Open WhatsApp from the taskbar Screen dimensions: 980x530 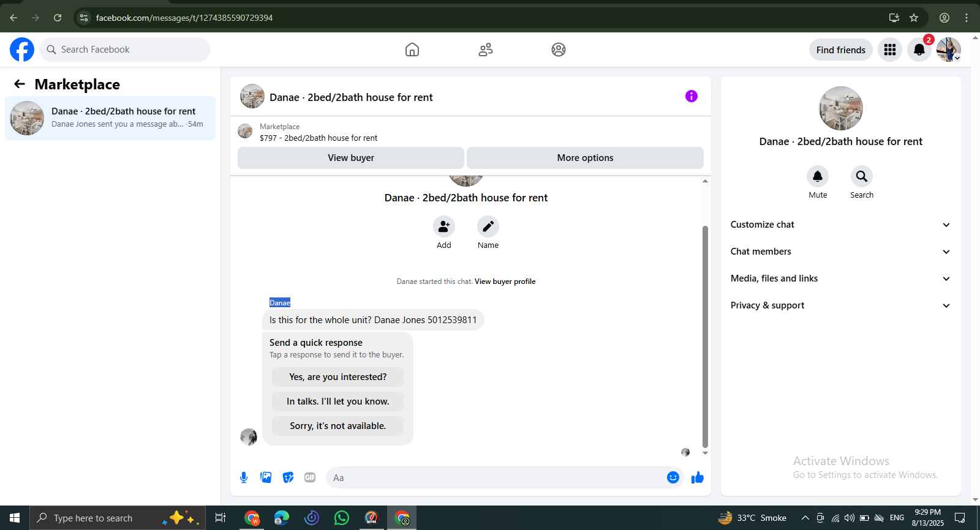coord(342,518)
